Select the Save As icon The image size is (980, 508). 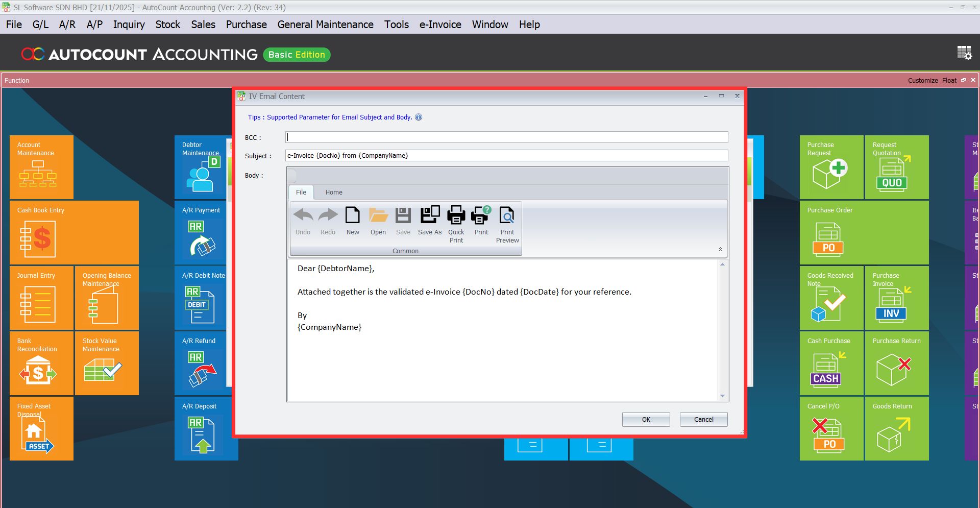(x=429, y=220)
